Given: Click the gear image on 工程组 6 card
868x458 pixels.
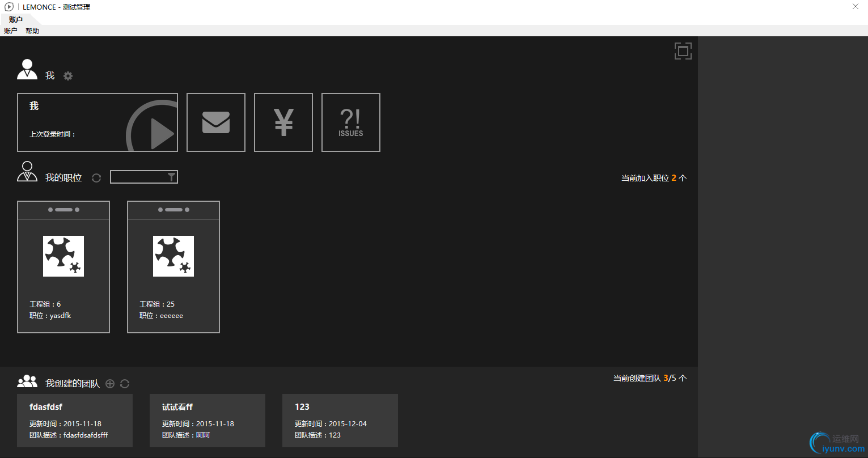Looking at the screenshot, I should 63,256.
